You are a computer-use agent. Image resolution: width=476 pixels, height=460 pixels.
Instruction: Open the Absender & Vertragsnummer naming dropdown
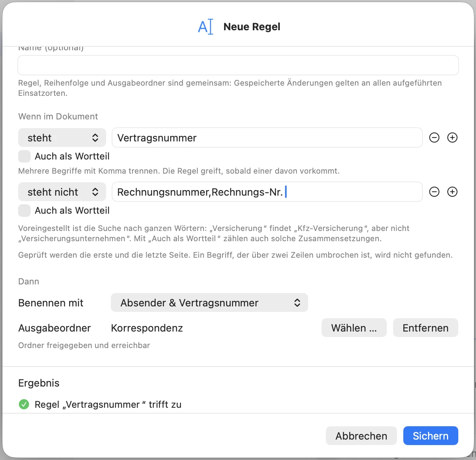(x=210, y=303)
